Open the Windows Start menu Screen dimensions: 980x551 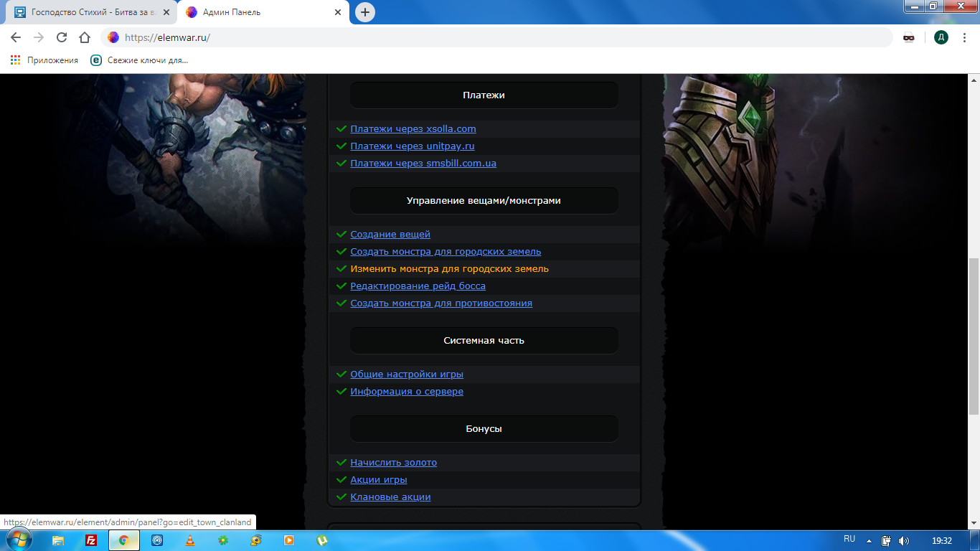19,540
